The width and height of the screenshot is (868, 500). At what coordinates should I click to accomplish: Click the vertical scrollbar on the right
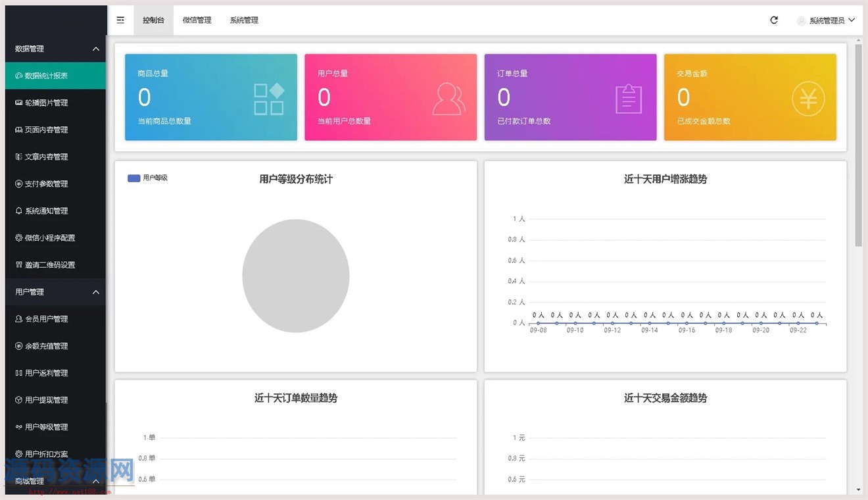[x=858, y=145]
